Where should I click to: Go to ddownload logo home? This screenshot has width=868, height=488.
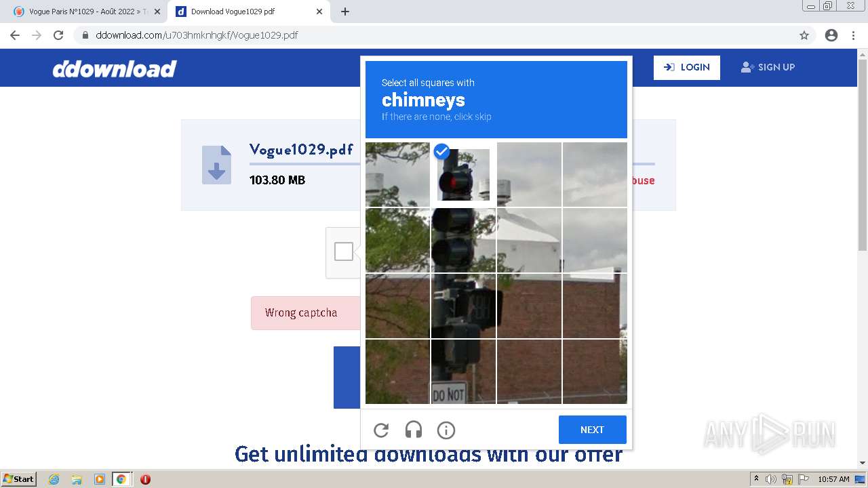(115, 68)
